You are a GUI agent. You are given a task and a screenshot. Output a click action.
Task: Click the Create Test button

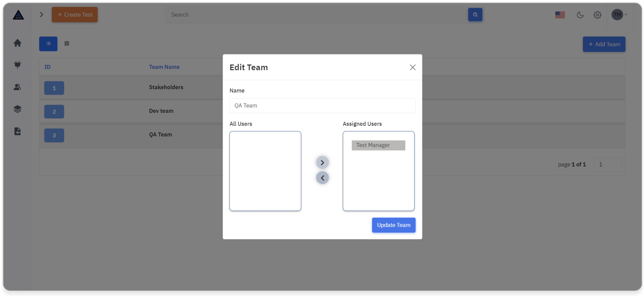click(x=75, y=15)
